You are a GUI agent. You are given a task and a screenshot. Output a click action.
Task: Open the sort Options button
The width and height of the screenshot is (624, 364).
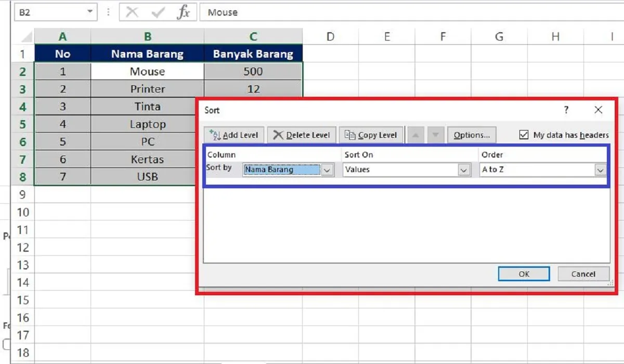point(472,135)
